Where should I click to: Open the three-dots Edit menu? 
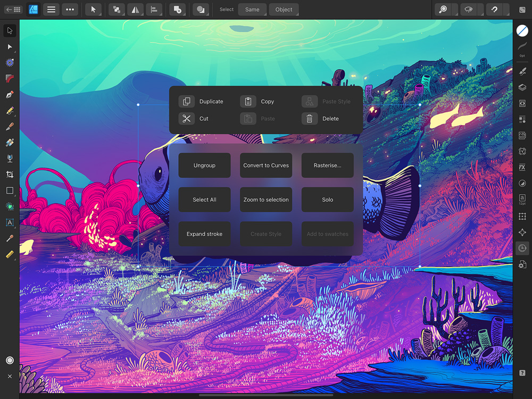coord(70,10)
